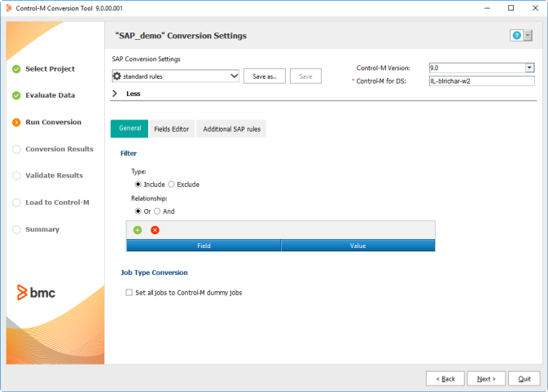Open the dropdown arrow beside help icon
Screen dimensions: 548x392
coord(528,35)
